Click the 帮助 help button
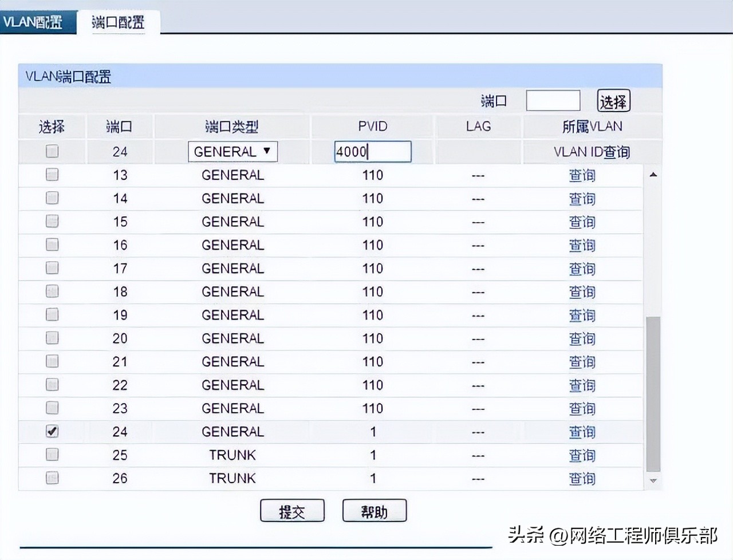Screen dimensions: 733x560 [x=375, y=510]
